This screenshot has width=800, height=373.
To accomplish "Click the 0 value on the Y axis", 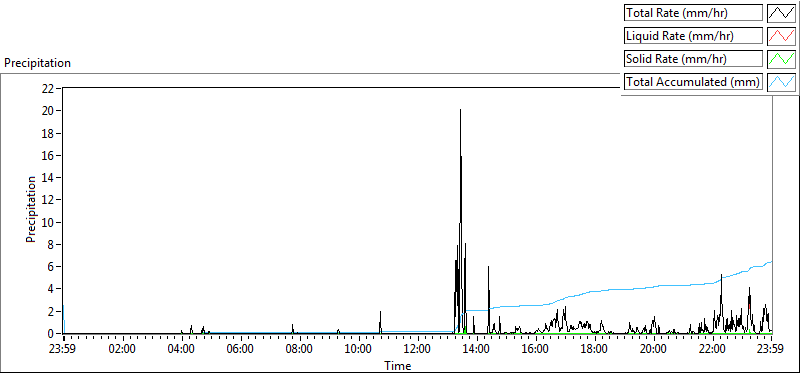I will 51,334.
